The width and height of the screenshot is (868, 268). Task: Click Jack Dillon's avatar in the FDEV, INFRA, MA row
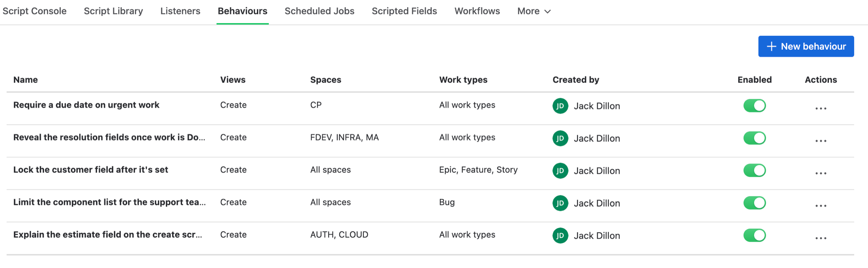pyautogui.click(x=560, y=138)
